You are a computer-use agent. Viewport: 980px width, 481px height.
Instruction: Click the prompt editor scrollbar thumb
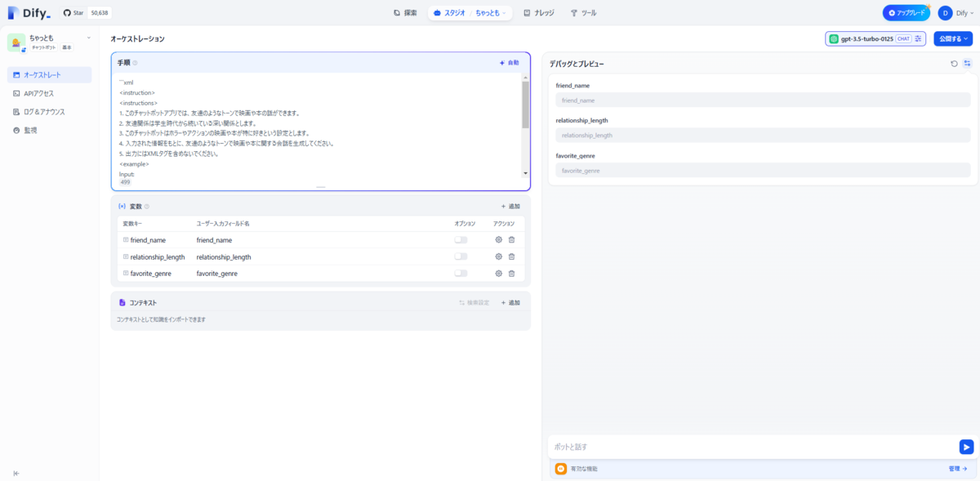click(525, 105)
